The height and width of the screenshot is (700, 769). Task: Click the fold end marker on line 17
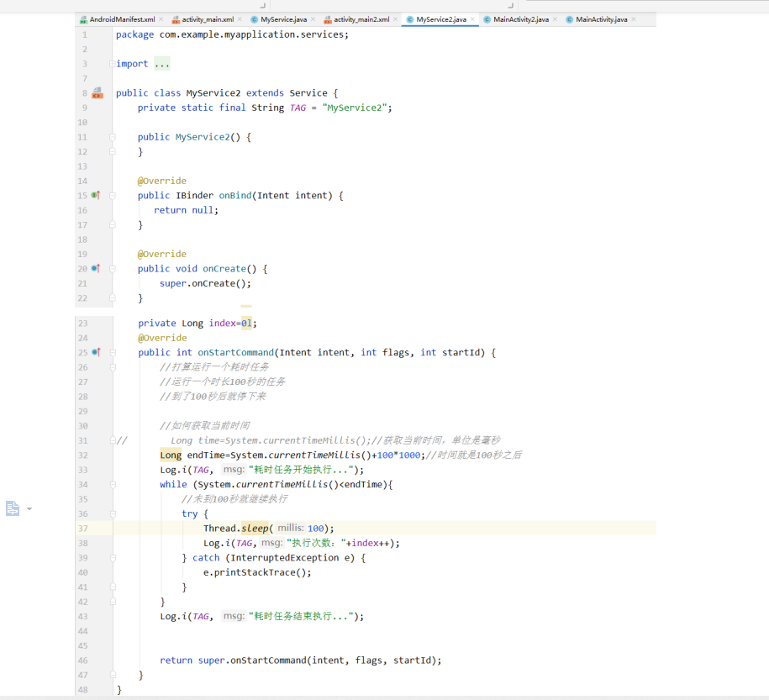click(x=113, y=224)
